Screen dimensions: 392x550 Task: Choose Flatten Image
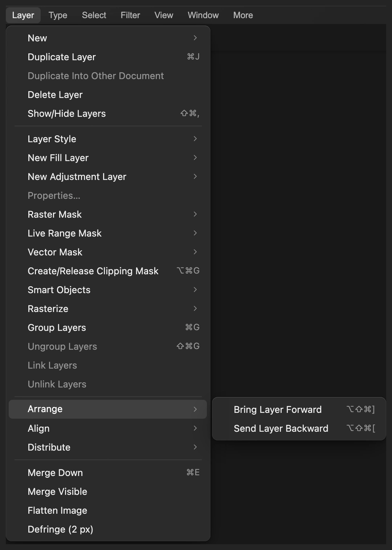point(108,510)
